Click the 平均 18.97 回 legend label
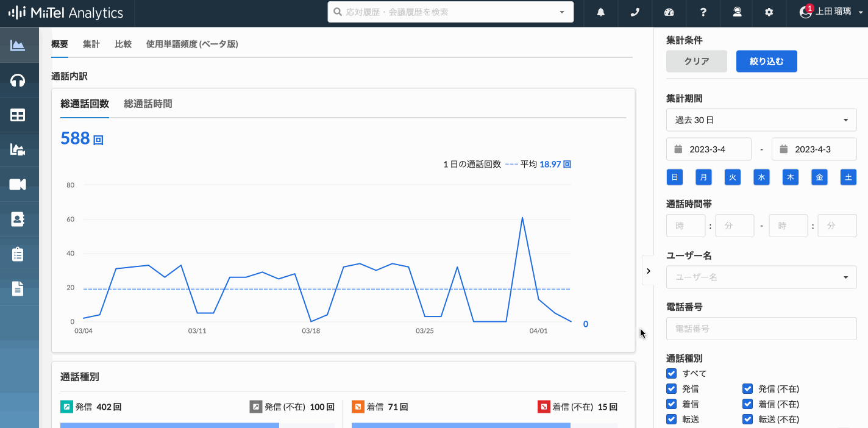The height and width of the screenshot is (428, 868). 546,164
